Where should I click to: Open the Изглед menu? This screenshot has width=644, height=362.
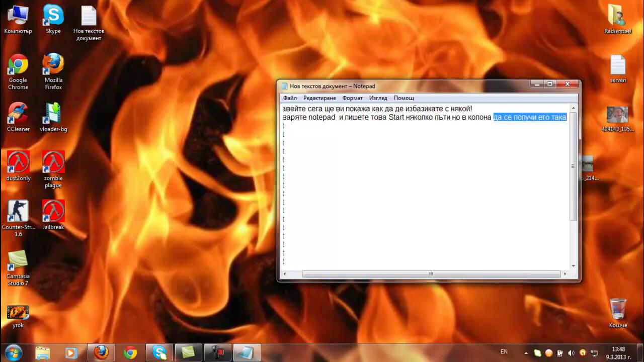click(378, 98)
